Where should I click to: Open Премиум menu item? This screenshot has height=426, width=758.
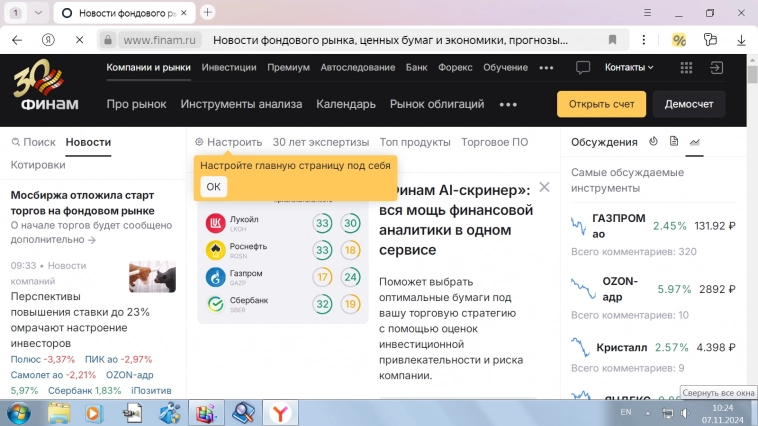(x=288, y=68)
